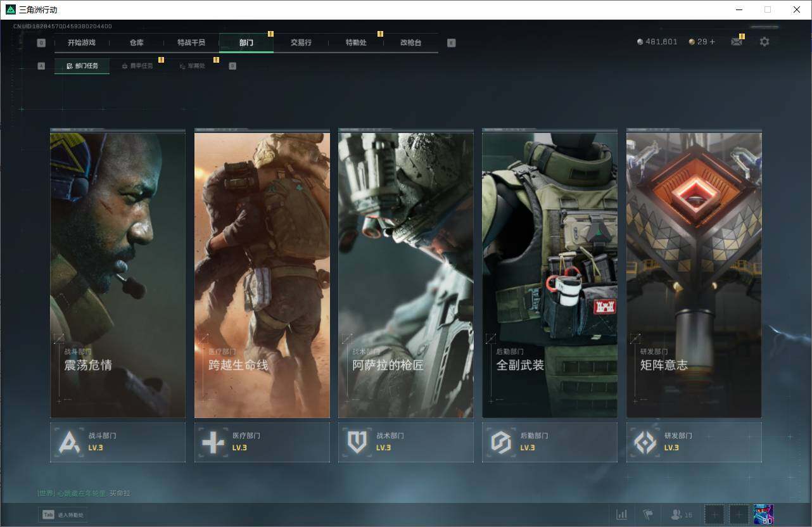Switch to the 开始游戏 tab

(82, 42)
